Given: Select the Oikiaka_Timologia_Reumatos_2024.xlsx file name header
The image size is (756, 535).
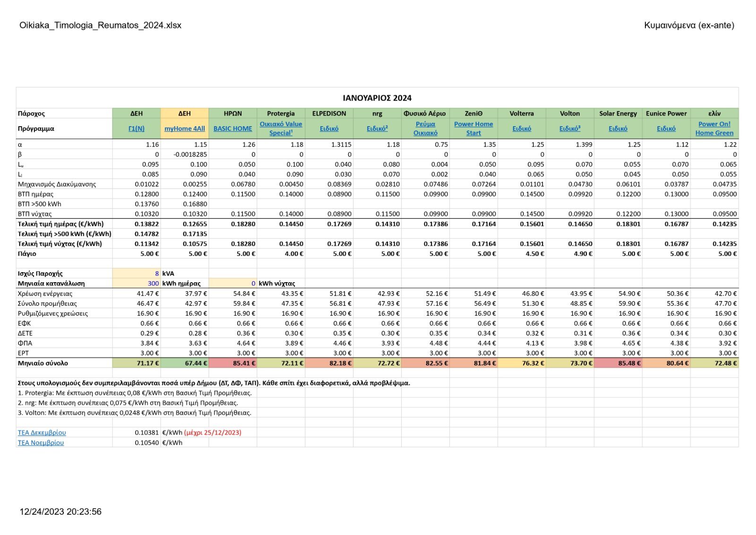Looking at the screenshot, I should 100,26.
